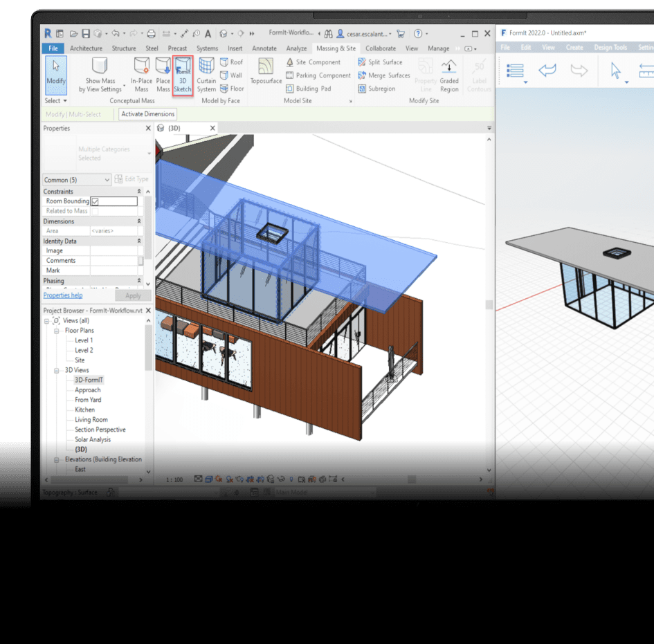654x644 pixels.
Task: Click the Activate Dimensions button
Action: 147,114
